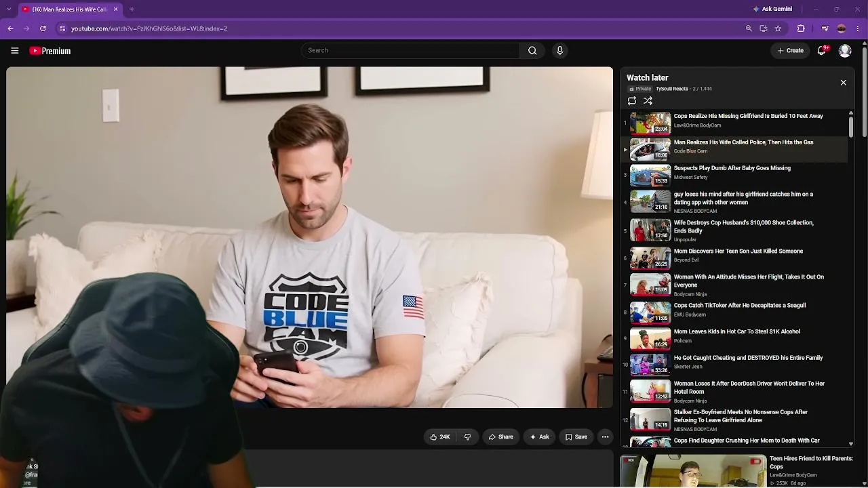Click the 33:26 thumbnail in playlist
The width and height of the screenshot is (868, 488).
click(650, 365)
